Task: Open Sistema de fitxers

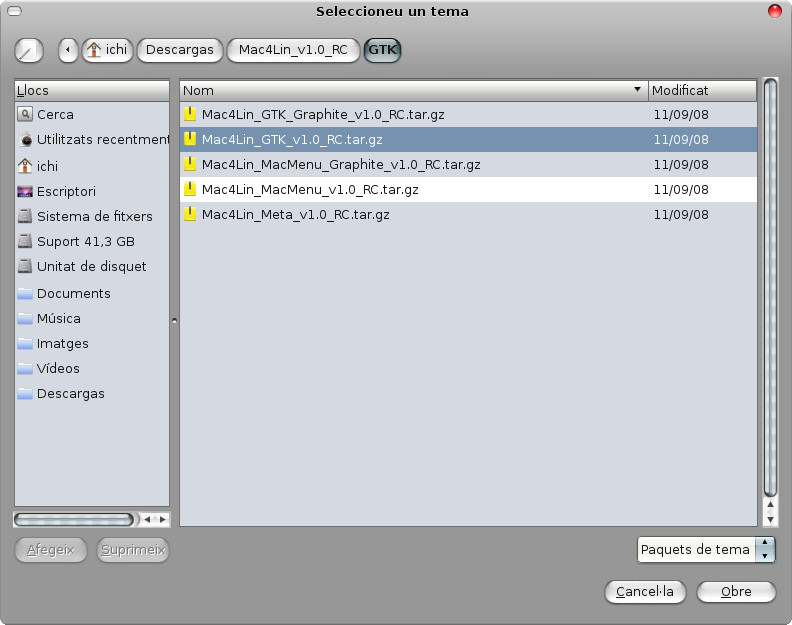Action: (92, 216)
